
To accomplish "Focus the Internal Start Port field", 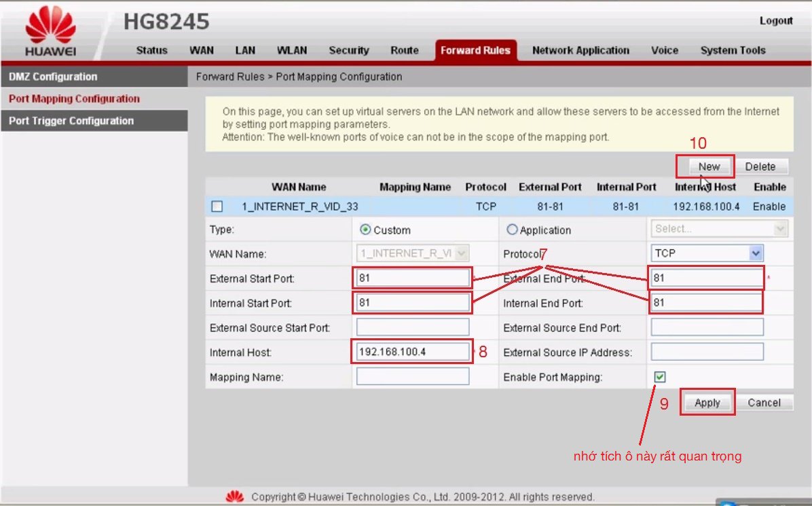I will point(413,302).
